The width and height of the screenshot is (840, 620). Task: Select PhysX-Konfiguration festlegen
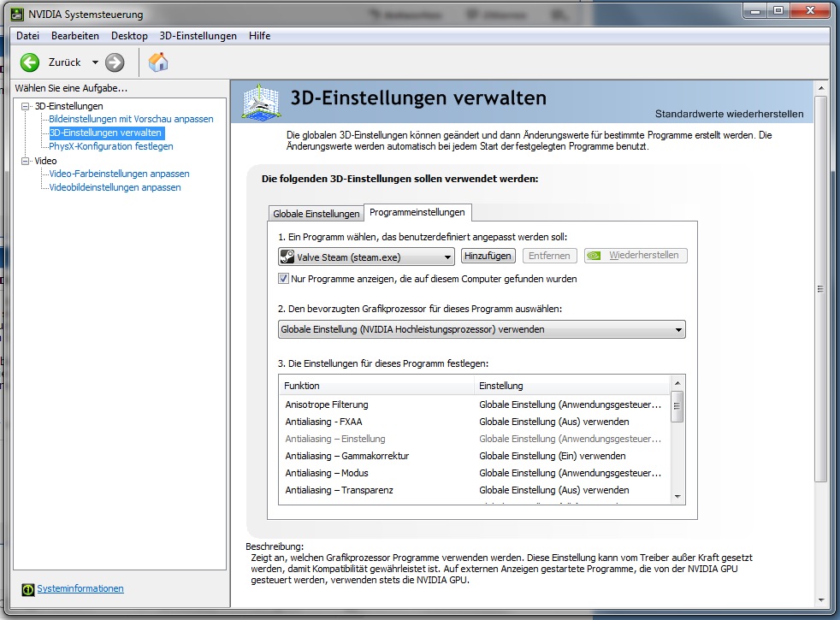[111, 146]
